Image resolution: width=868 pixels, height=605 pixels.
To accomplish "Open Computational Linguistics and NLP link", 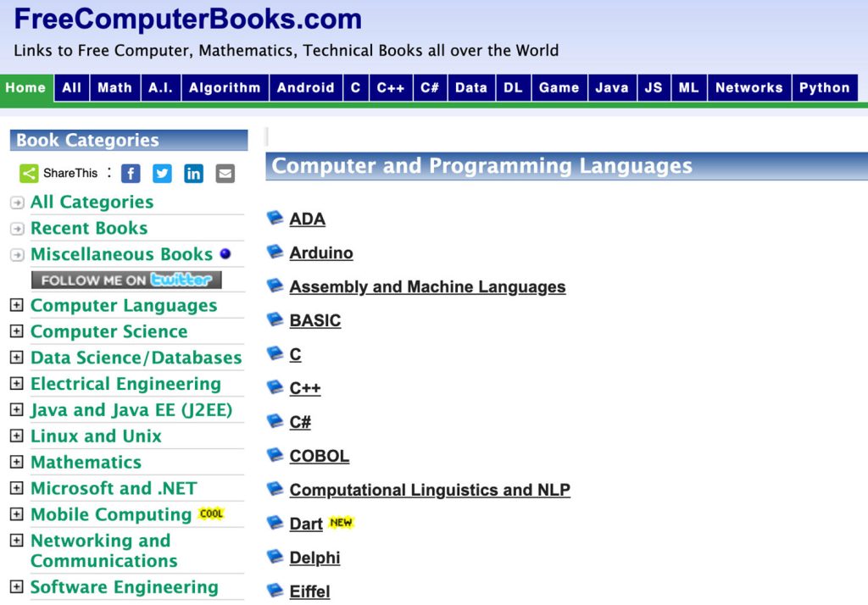I will pos(430,490).
